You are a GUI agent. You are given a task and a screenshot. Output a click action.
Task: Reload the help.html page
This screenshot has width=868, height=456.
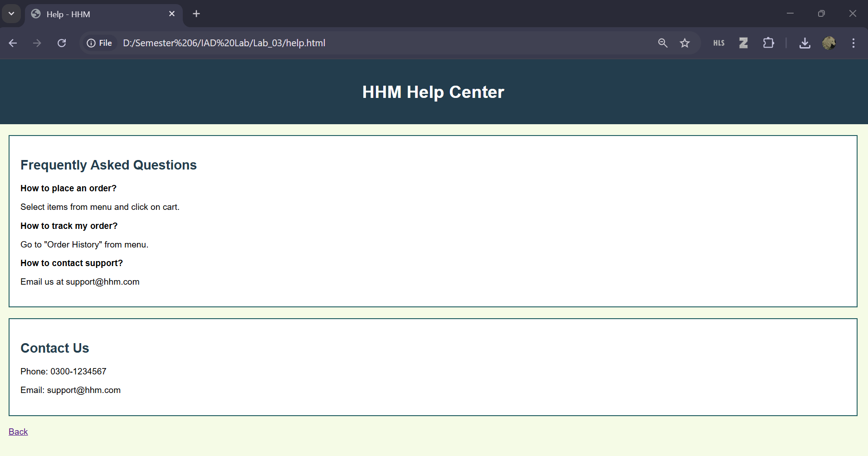tap(62, 43)
